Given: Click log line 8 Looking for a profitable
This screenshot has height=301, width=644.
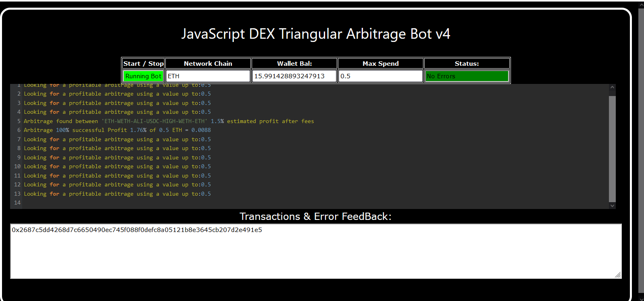Looking at the screenshot, I should 117,148.
